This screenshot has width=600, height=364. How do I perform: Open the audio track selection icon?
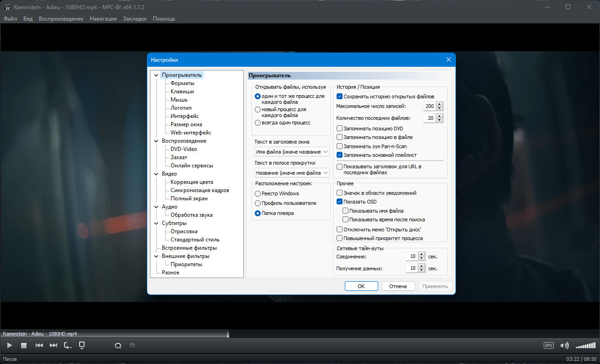coord(118,346)
